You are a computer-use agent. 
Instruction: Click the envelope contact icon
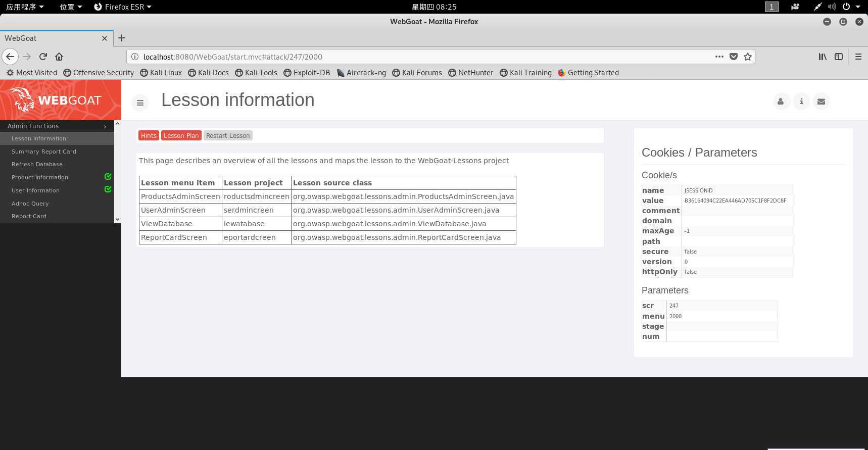[822, 102]
